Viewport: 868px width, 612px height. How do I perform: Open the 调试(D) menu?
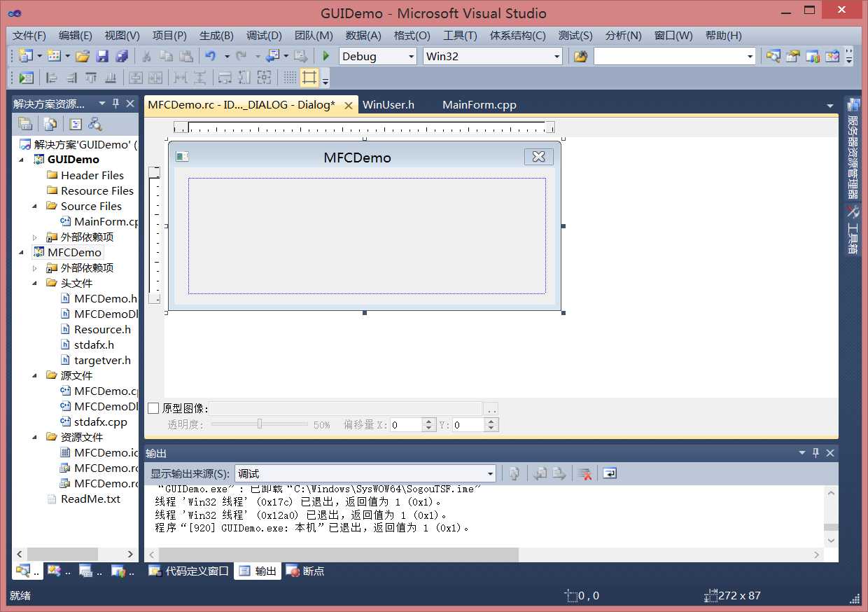tap(264, 35)
